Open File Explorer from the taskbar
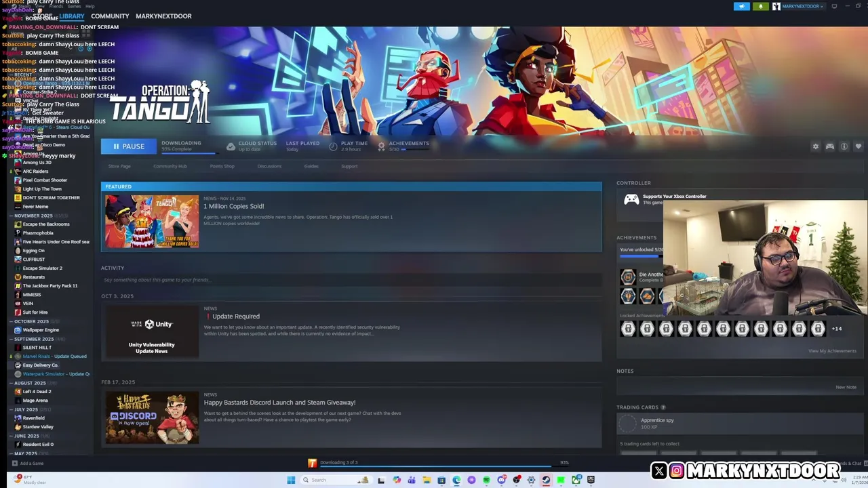 [x=427, y=480]
